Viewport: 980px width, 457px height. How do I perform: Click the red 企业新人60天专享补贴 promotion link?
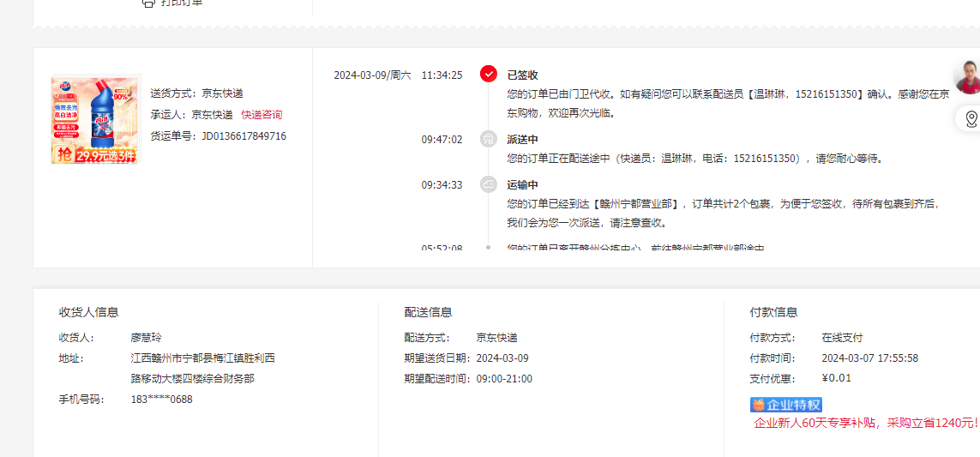pos(865,424)
